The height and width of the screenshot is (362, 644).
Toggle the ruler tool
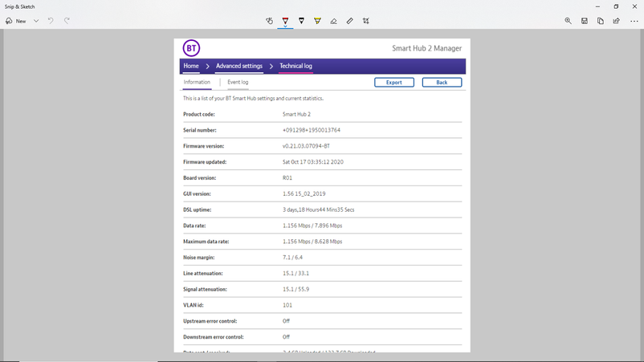(x=350, y=21)
